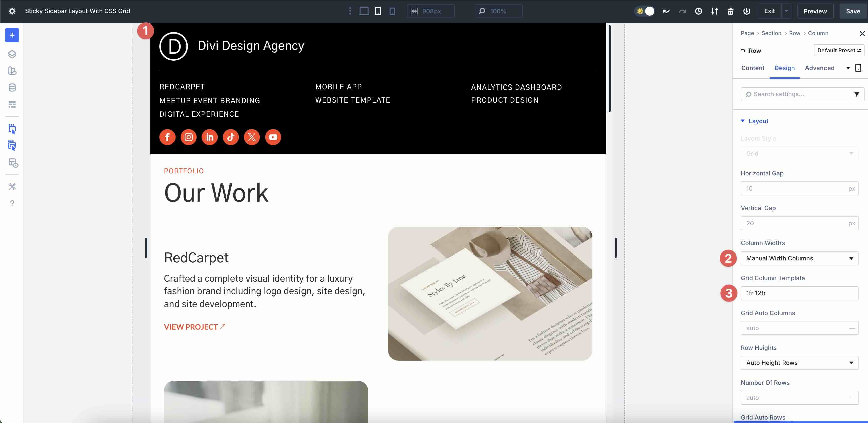Click the Save button
Image resolution: width=868 pixels, height=423 pixels.
[x=853, y=11]
